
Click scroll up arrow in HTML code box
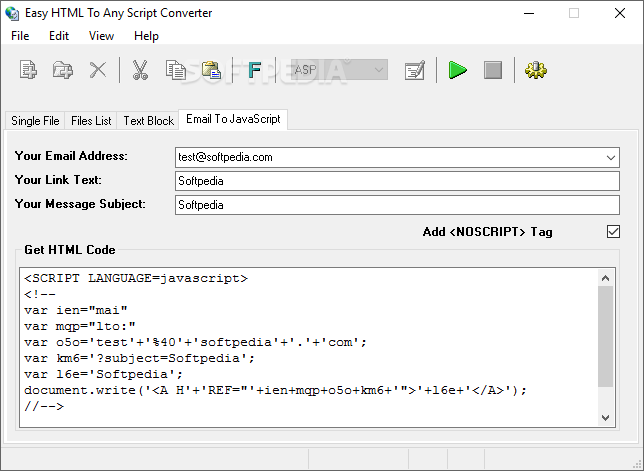pyautogui.click(x=605, y=278)
